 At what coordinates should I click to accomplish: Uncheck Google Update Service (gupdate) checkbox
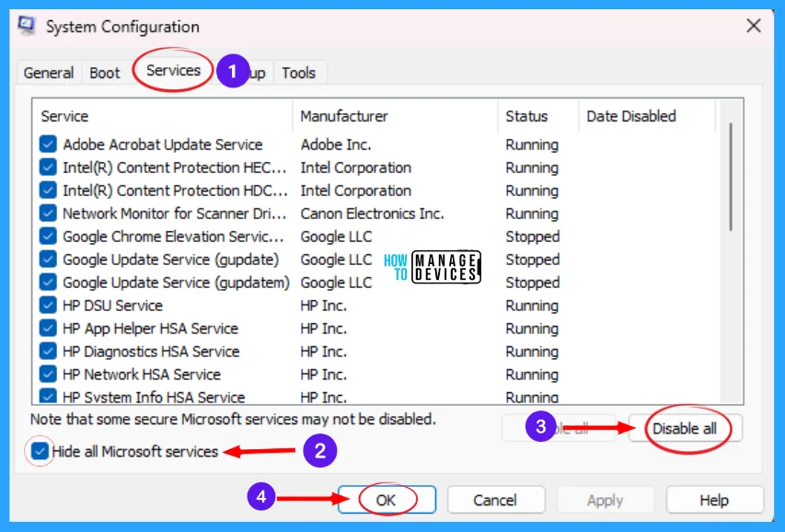48,260
